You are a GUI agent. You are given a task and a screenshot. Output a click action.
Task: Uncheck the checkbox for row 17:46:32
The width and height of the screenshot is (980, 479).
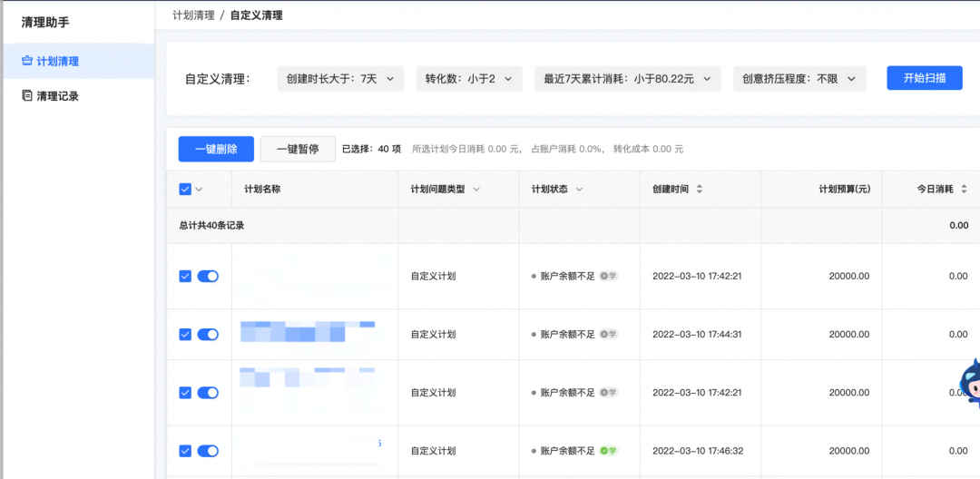pyautogui.click(x=185, y=451)
